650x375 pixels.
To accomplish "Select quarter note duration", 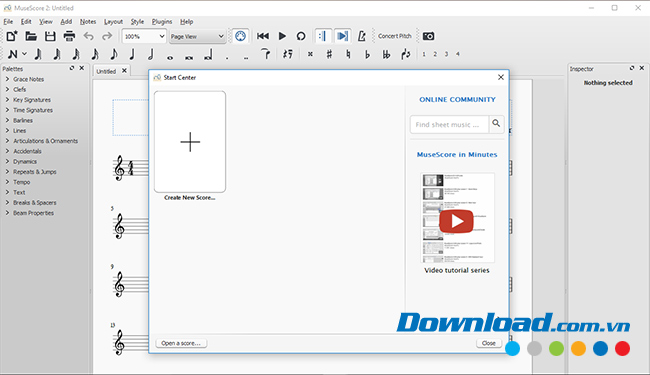I will [x=132, y=54].
